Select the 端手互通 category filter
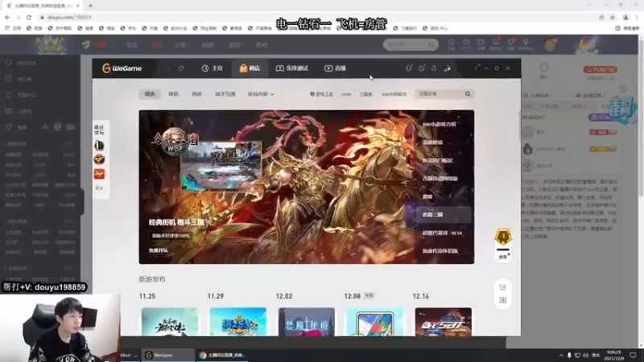644x362 pixels. 225,94
